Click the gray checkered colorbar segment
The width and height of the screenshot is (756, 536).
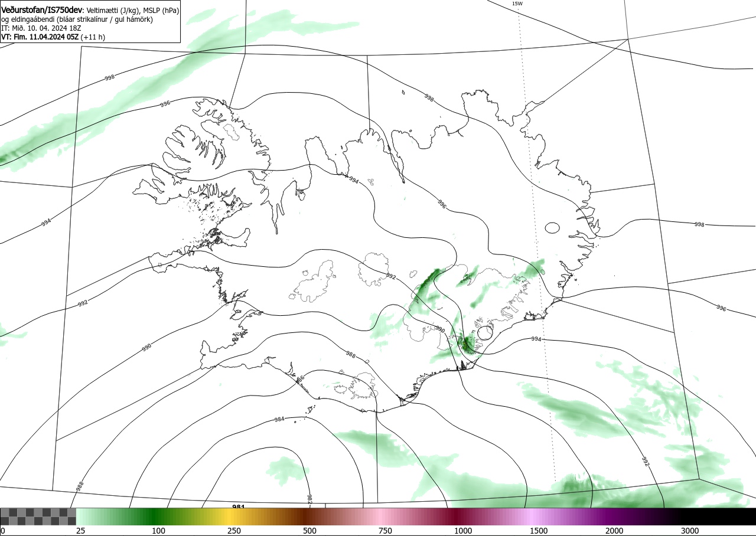pos(38,517)
